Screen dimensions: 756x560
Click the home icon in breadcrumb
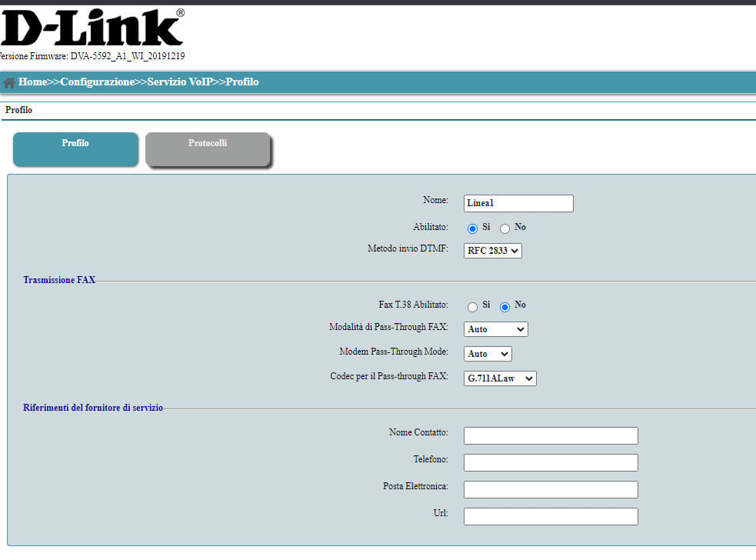[x=9, y=82]
